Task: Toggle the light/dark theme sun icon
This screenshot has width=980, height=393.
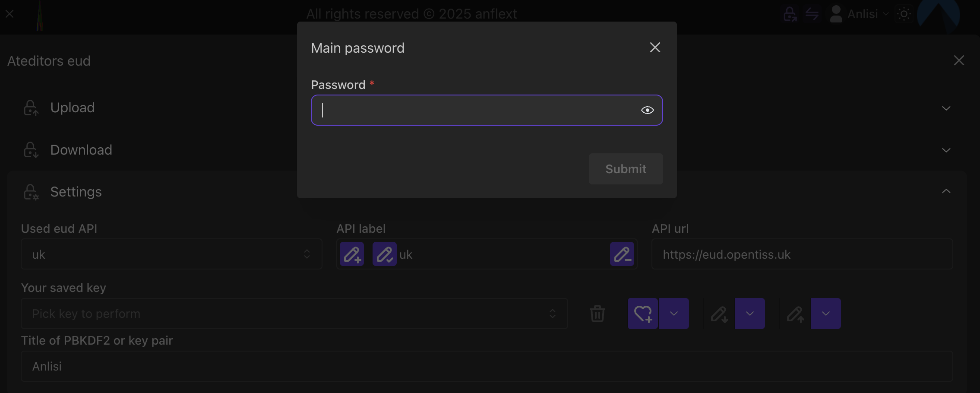Action: (904, 14)
